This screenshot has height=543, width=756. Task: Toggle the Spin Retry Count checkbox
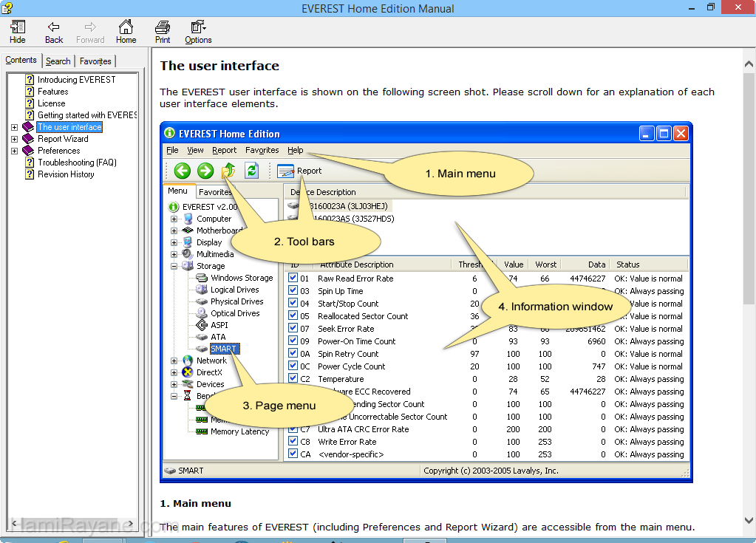(293, 353)
